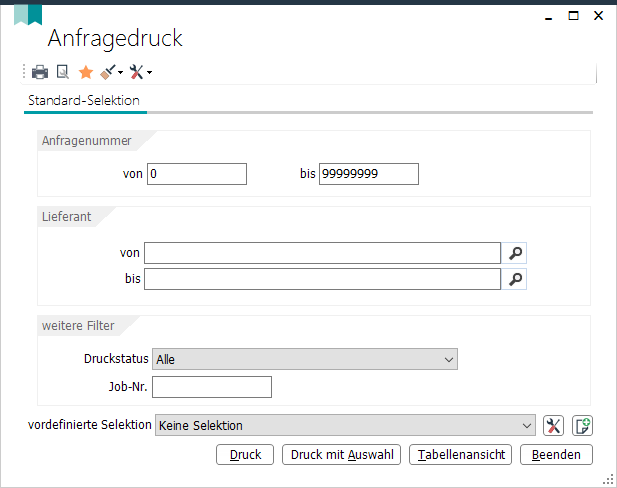Open print preview from toolbar
Screen dimensions: 617x488
[63, 72]
